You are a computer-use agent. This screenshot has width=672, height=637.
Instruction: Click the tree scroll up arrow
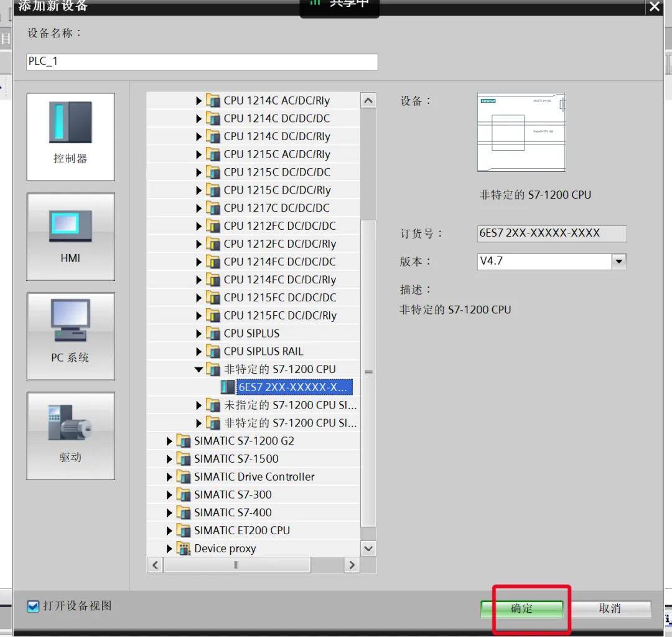[368, 101]
